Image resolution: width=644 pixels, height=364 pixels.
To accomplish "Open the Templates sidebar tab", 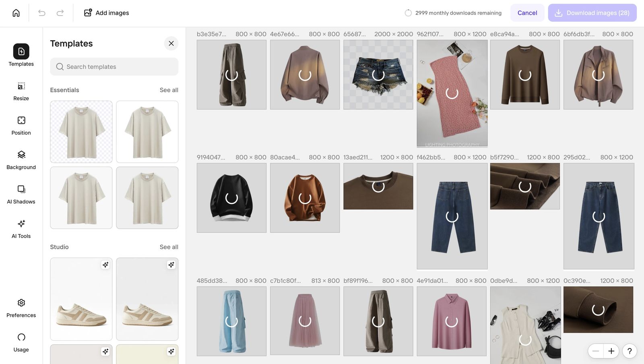I will 21,55.
